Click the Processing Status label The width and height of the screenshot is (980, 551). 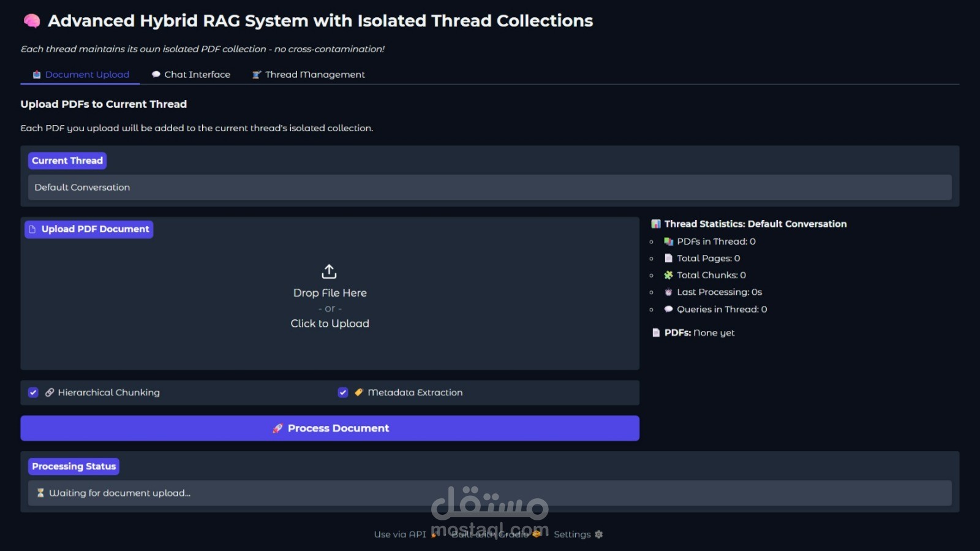coord(73,466)
